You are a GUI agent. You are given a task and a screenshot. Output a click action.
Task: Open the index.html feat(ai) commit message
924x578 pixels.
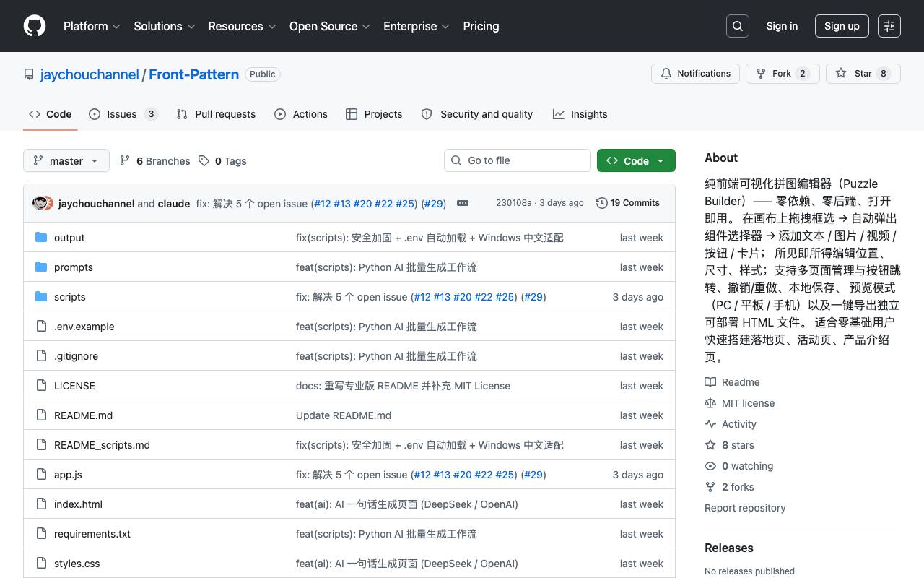[x=407, y=504]
